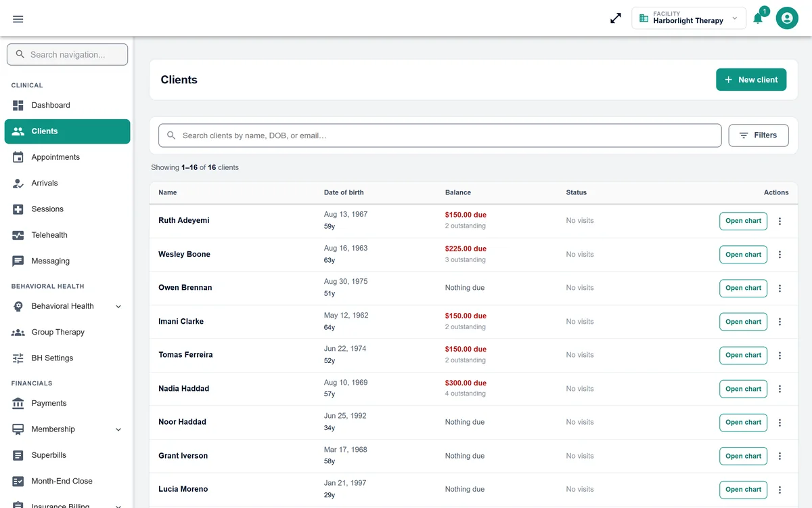The height and width of the screenshot is (508, 812).
Task: Open chart for Owen Brennan
Action: pos(743,288)
